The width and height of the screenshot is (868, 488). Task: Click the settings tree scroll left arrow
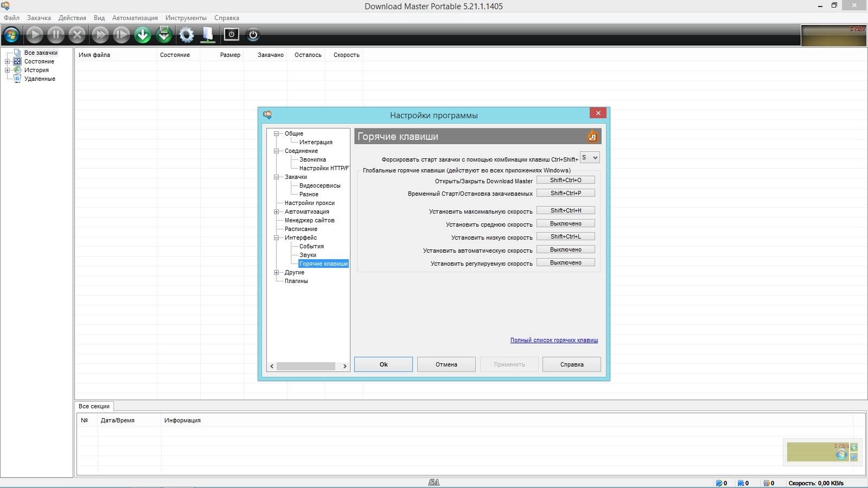272,366
